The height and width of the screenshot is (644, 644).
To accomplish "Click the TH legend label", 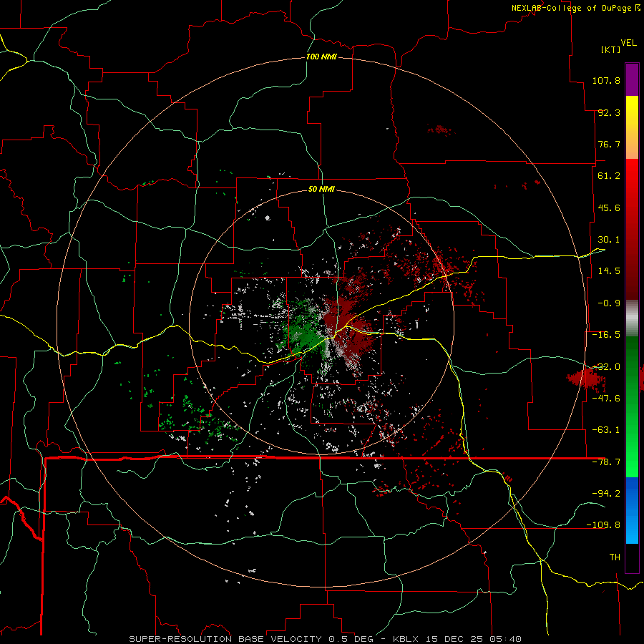I will pos(615,557).
